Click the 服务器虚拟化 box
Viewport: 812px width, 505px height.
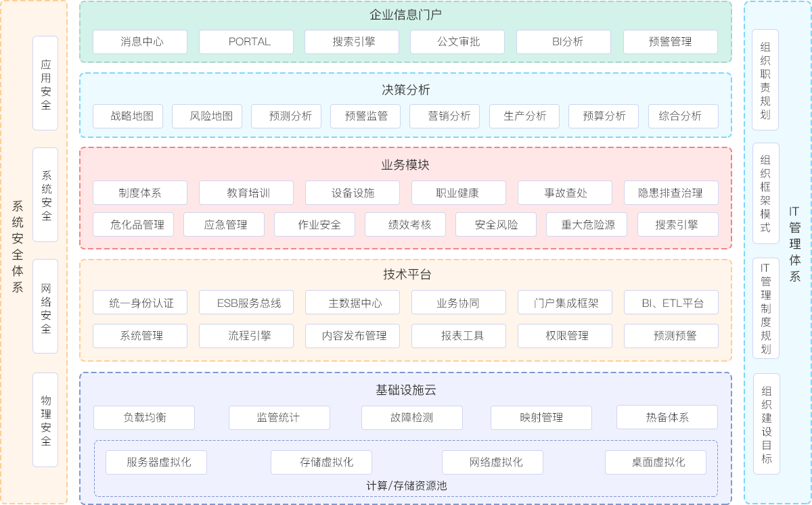pyautogui.click(x=156, y=462)
